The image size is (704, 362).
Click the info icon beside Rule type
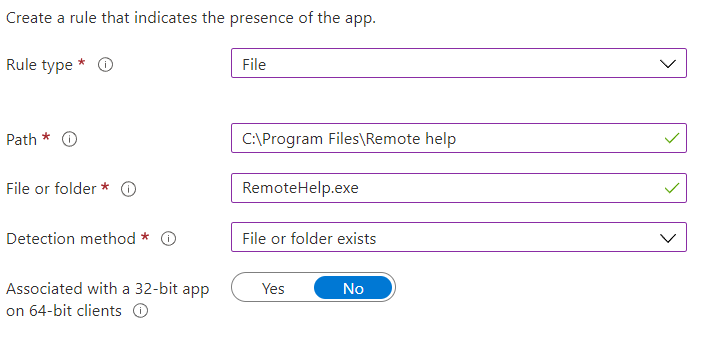point(106,65)
